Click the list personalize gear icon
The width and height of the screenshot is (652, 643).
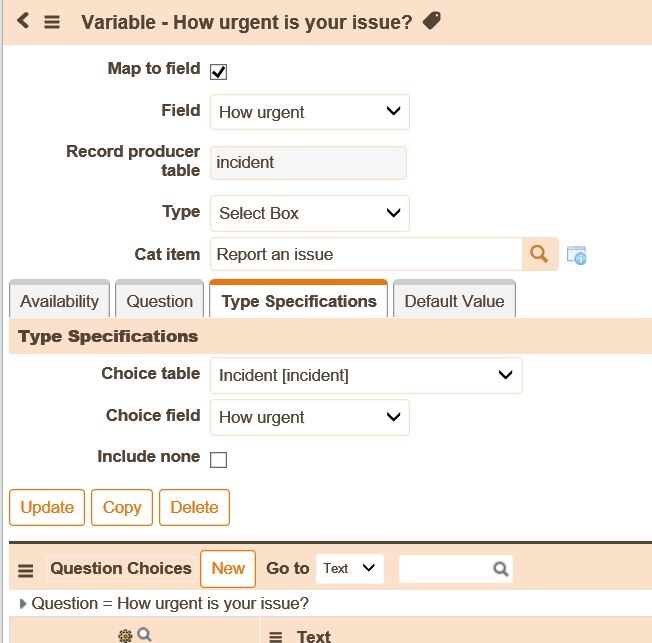[x=125, y=636]
